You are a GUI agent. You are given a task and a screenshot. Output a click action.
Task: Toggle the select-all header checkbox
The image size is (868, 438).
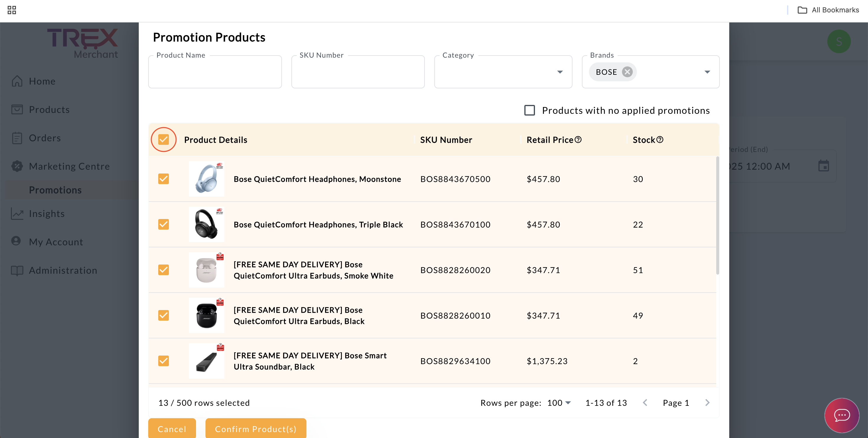click(164, 139)
